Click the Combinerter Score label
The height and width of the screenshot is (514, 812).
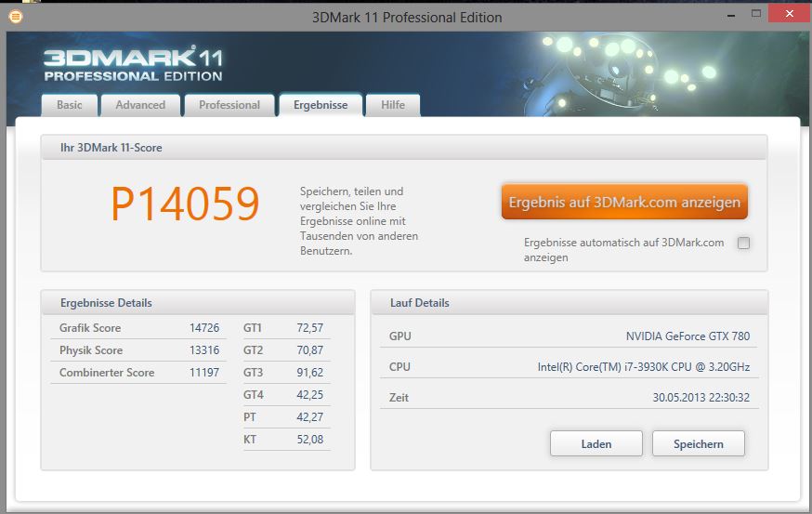tap(107, 373)
